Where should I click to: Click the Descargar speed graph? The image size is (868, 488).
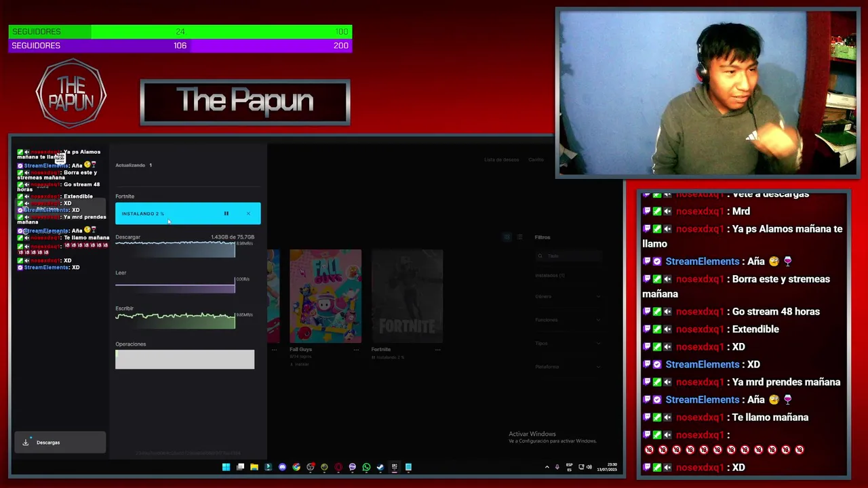[175, 249]
